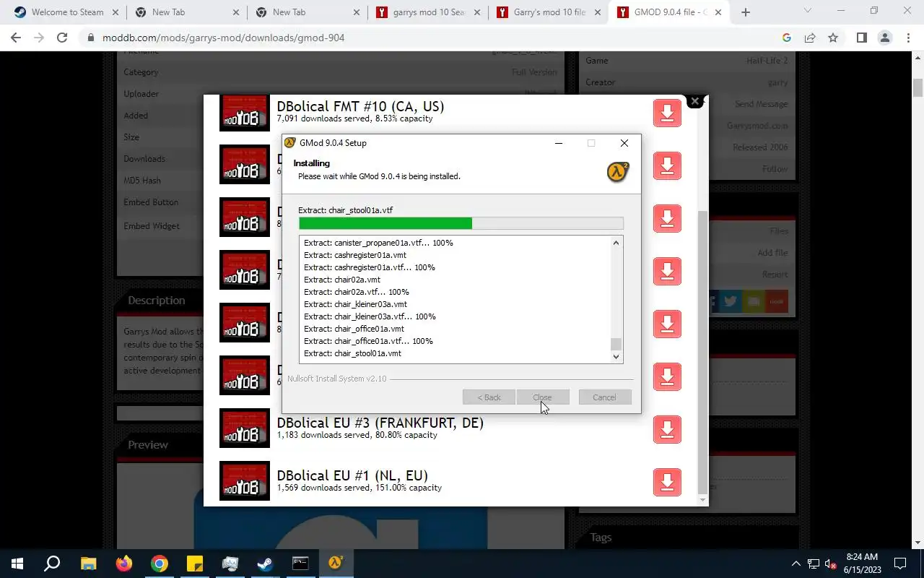Open a new browser tab
This screenshot has height=578, width=924.
point(746,12)
